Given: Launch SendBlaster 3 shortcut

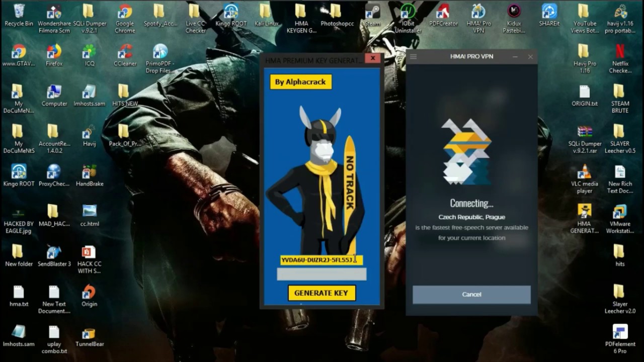Looking at the screenshot, I should click(x=54, y=256).
